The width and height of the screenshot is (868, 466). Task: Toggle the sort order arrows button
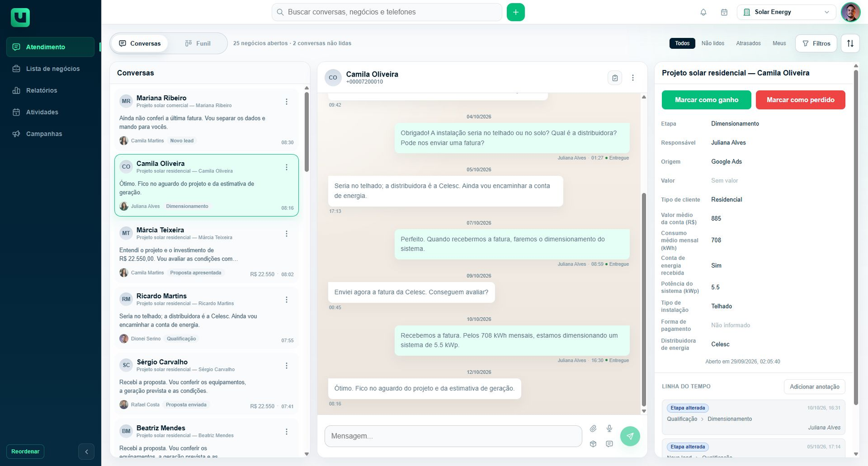point(850,43)
